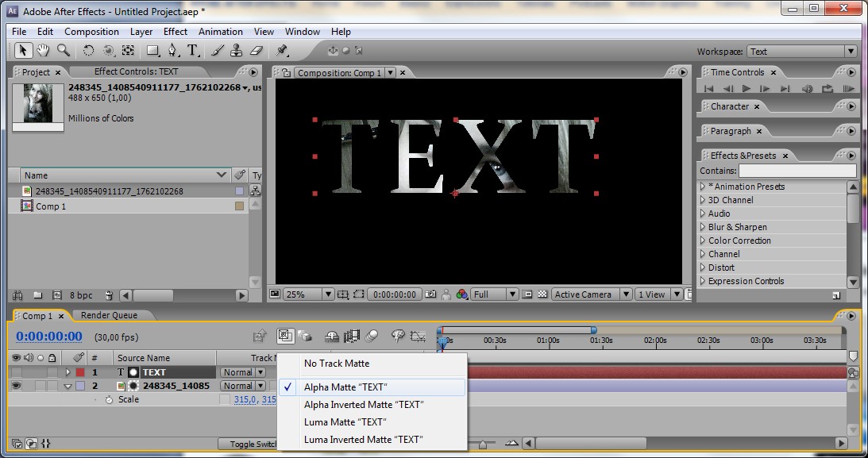
Task: Pick the Rotation tool in toolbar
Action: pyautogui.click(x=88, y=51)
